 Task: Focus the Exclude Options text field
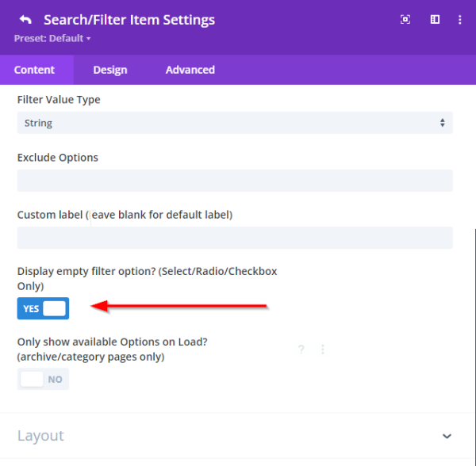coord(235,181)
